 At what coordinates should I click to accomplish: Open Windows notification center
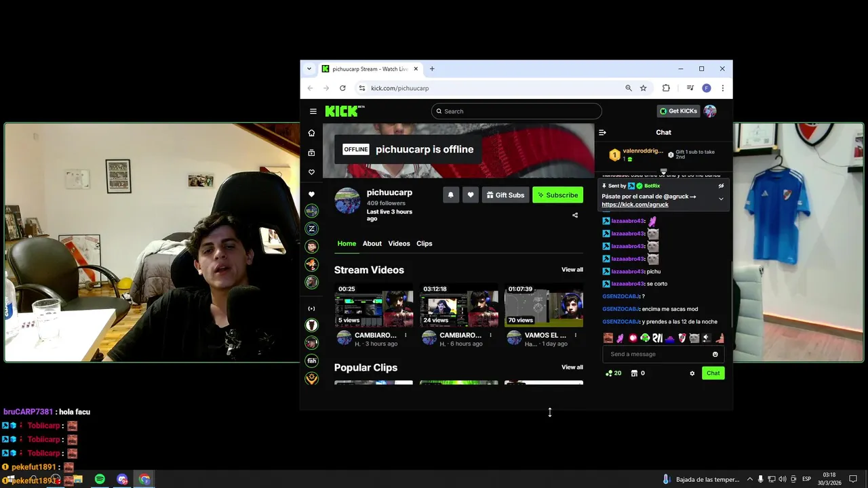point(853,479)
